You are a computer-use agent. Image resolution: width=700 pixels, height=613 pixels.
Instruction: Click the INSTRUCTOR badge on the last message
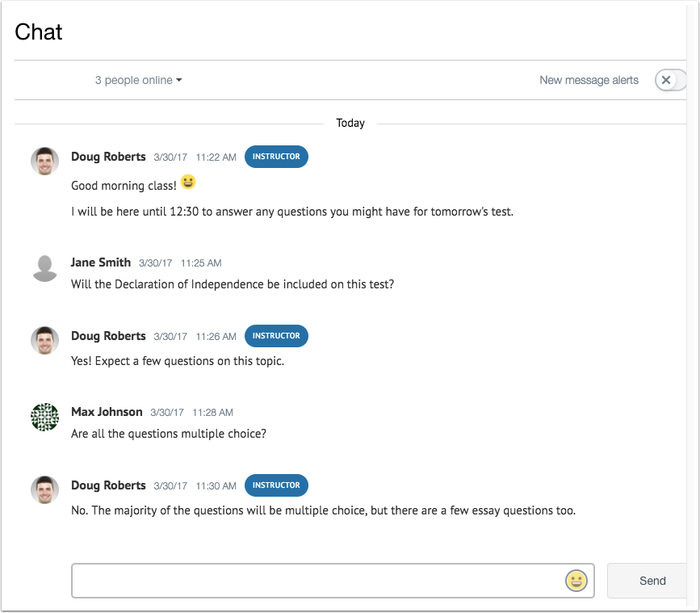[x=276, y=485]
